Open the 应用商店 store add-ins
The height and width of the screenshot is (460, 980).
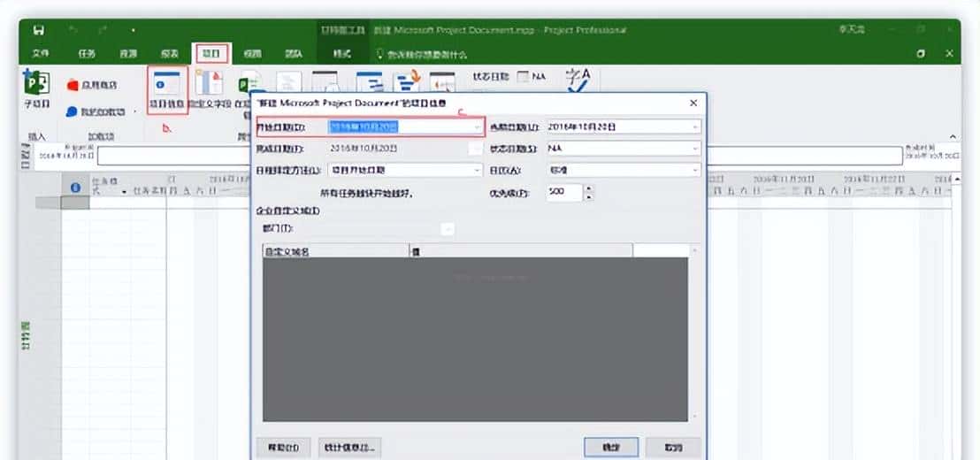(x=92, y=84)
